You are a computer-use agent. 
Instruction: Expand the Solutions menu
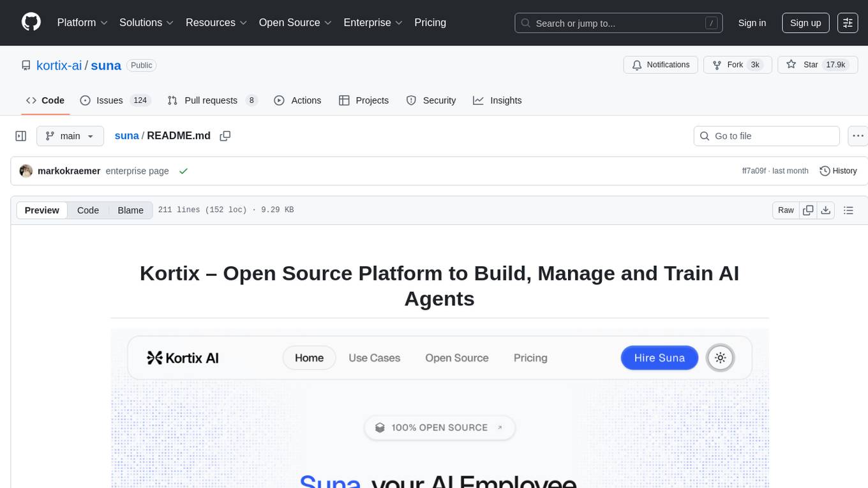tap(147, 22)
